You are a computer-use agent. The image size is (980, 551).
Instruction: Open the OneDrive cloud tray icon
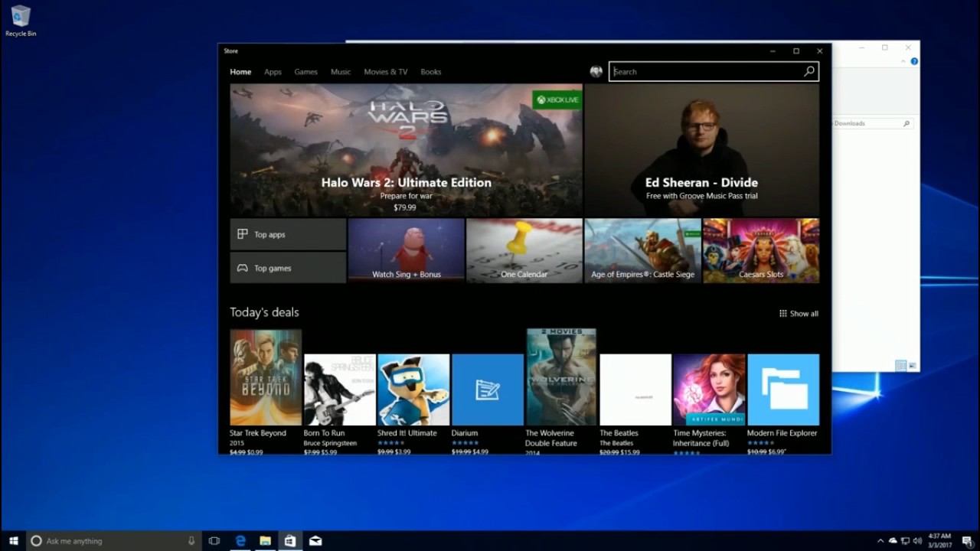(893, 541)
